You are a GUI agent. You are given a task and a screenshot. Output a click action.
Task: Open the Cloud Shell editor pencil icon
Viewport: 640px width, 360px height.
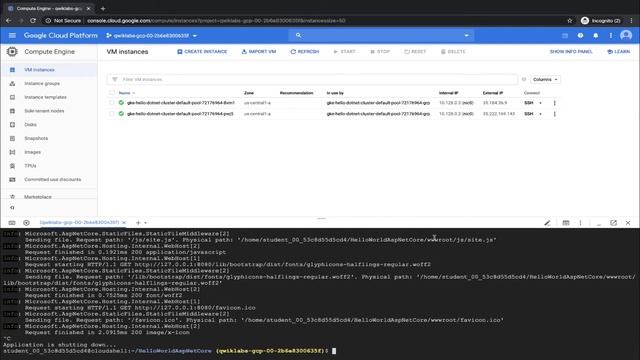point(547,223)
